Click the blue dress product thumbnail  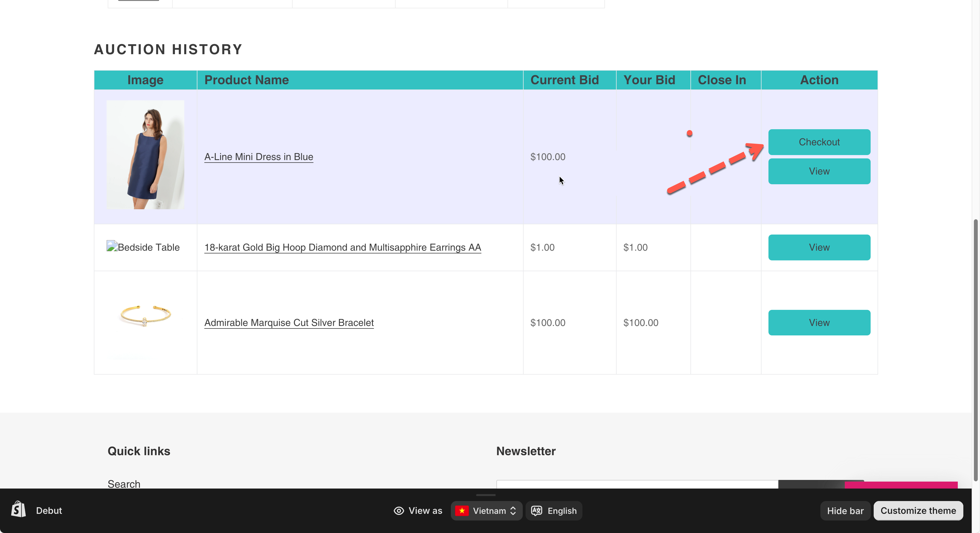145,155
